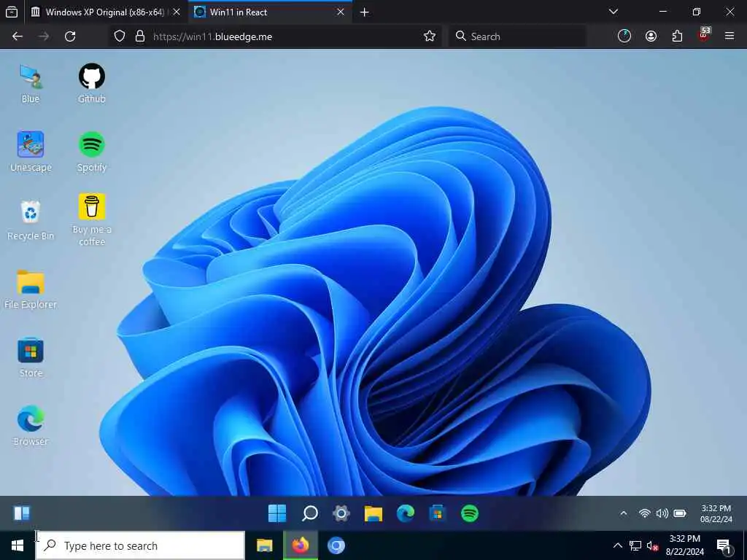Open File Explorer from the desktop
Screen dimensions: 747x560
click(31, 289)
